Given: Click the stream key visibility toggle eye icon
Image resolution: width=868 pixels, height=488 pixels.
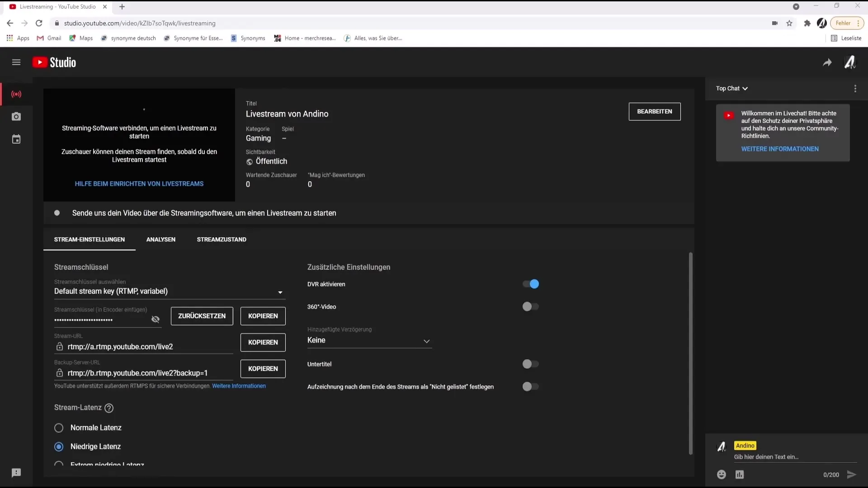Looking at the screenshot, I should click(155, 319).
